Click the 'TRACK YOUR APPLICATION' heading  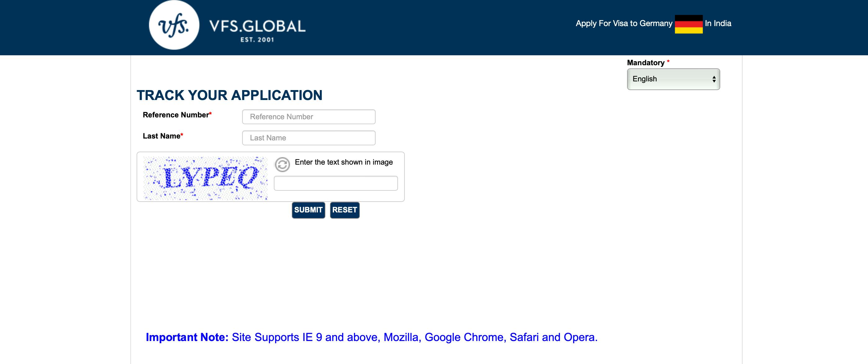(x=229, y=95)
